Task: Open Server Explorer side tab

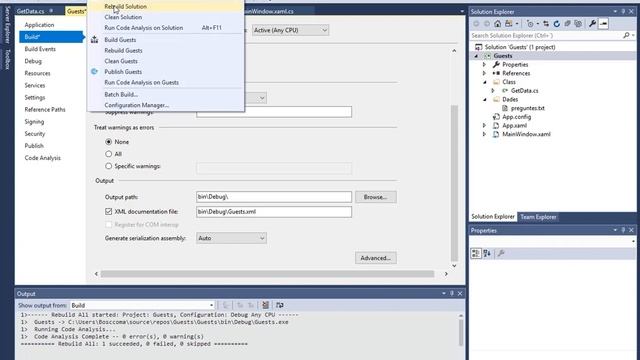Action: point(7,25)
